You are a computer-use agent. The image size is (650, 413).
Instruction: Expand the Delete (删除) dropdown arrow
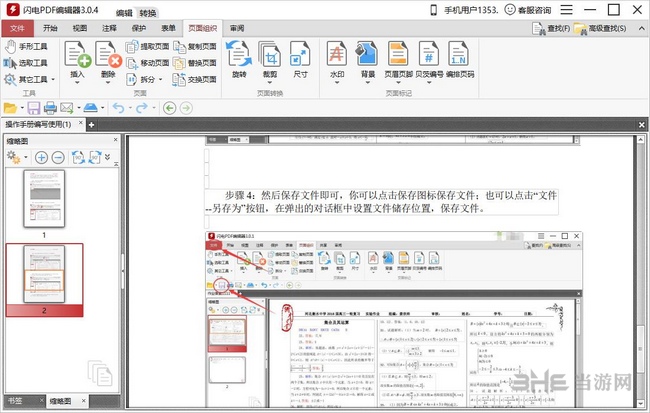[108, 83]
